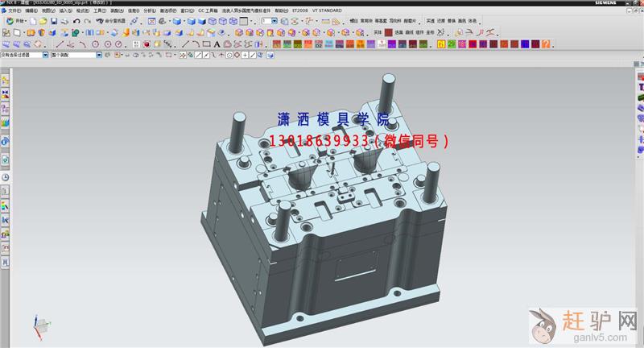
Task: Open the GC 工具箱 menu
Action: coord(208,10)
